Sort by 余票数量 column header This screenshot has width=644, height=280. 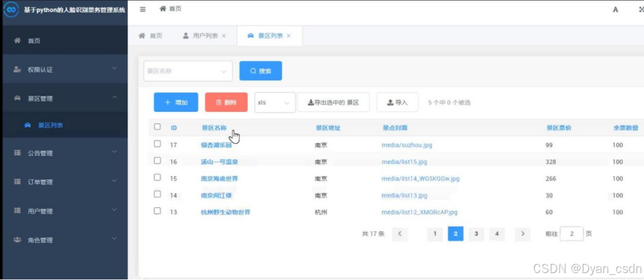tap(625, 128)
